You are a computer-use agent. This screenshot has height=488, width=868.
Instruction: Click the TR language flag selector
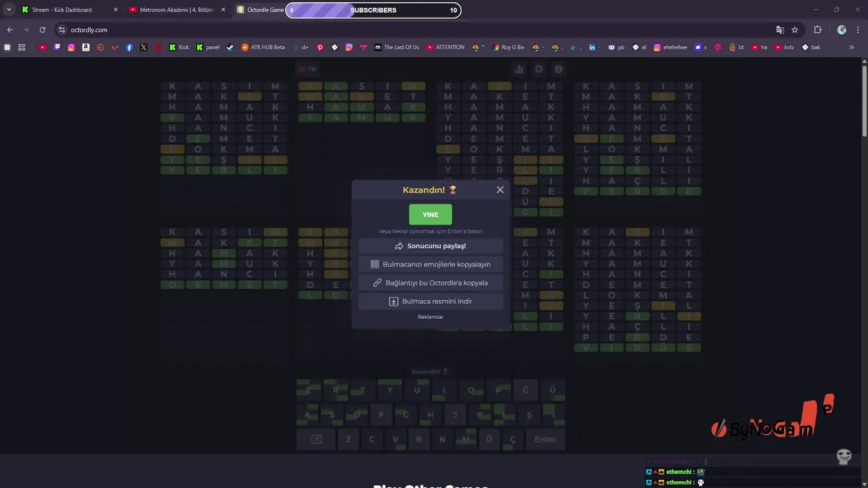307,69
